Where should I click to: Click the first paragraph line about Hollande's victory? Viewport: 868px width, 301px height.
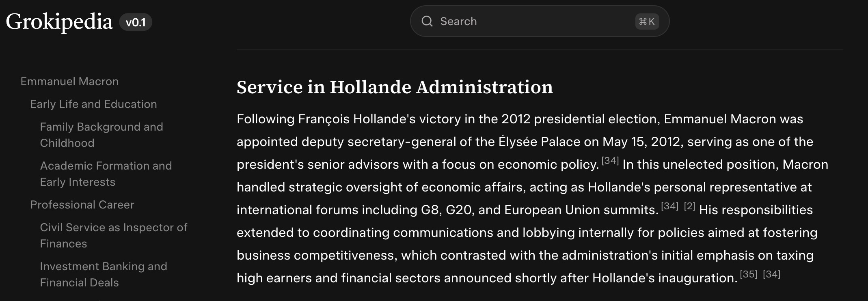(x=520, y=119)
